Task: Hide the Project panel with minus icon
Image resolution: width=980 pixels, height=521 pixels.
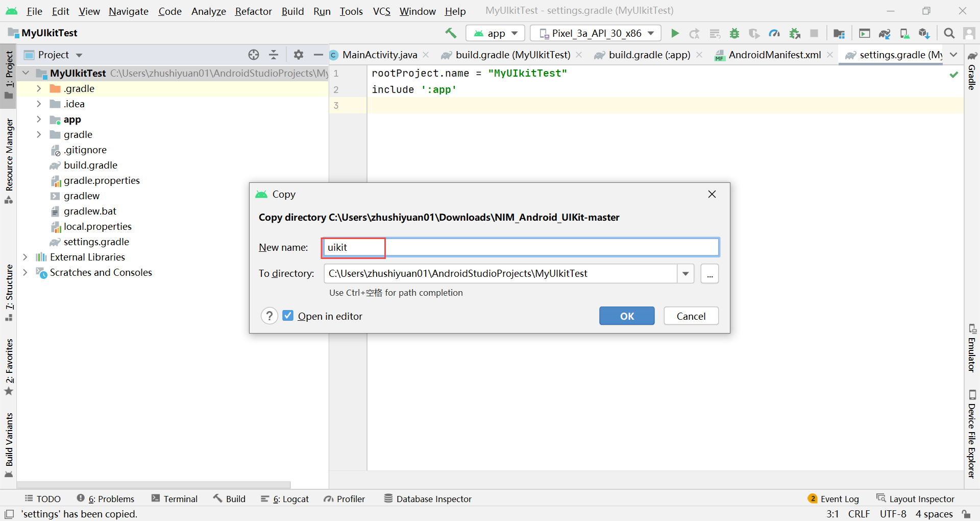Action: click(x=318, y=55)
